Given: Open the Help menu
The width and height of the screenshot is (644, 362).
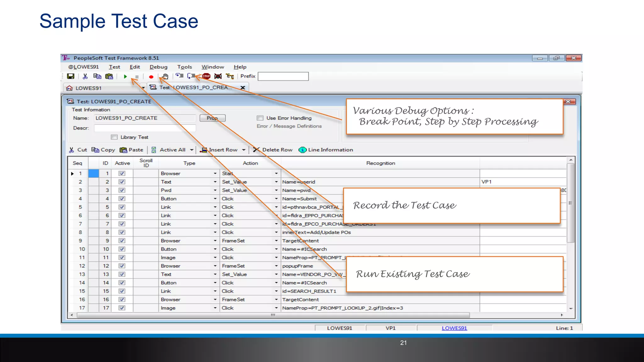Looking at the screenshot, I should (240, 67).
